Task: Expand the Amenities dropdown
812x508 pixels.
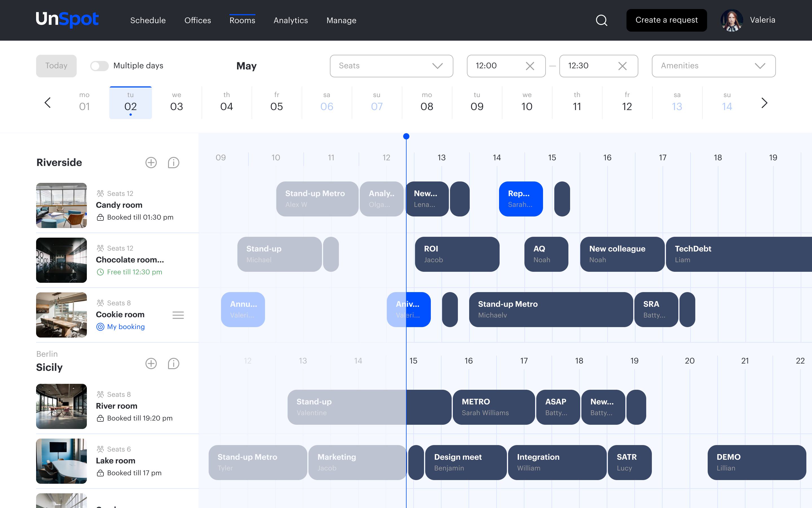Action: pos(713,66)
